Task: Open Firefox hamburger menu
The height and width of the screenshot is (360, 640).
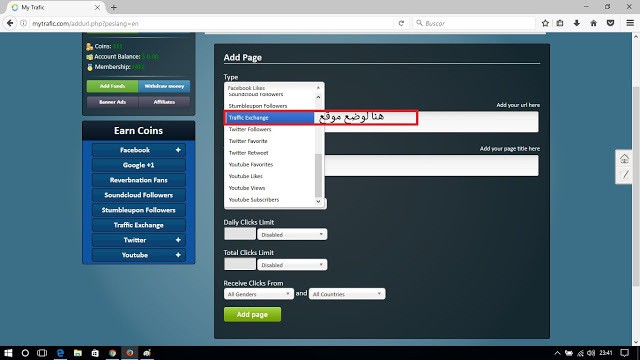Action: (630, 23)
